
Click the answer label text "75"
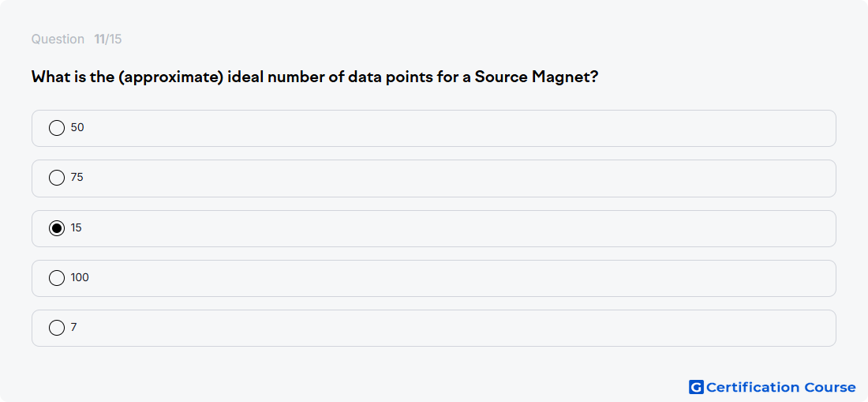click(77, 178)
